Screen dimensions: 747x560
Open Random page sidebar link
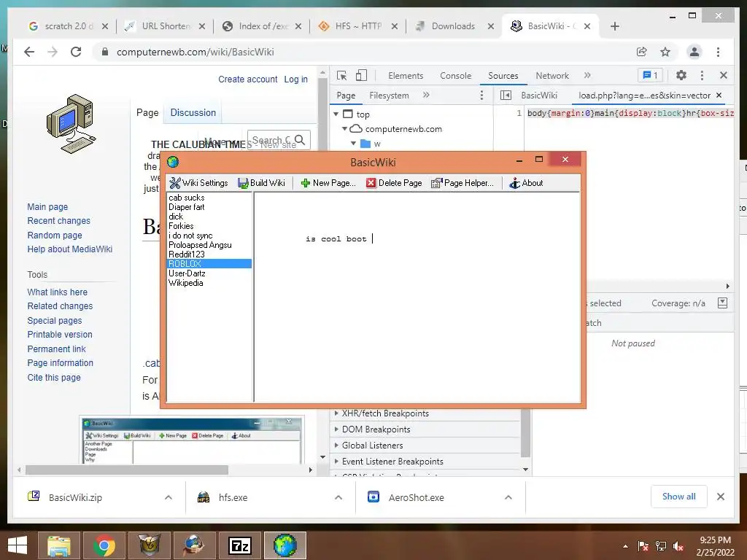coord(54,236)
